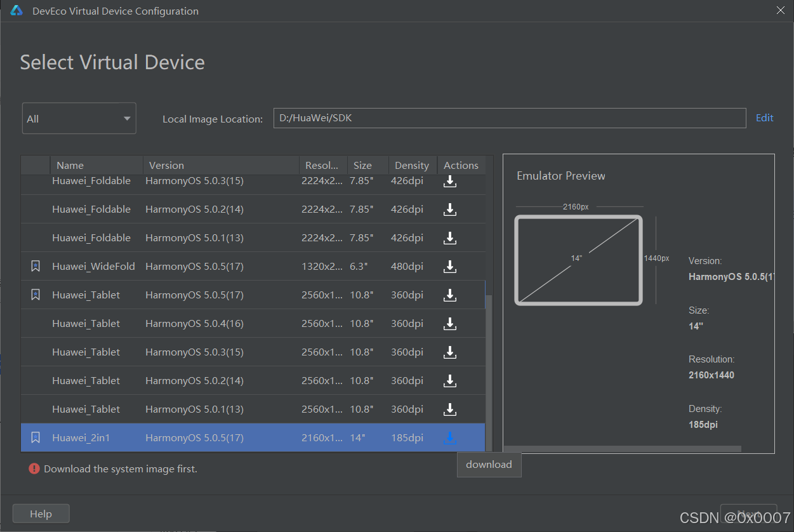Select the Huawei_WideFold device name
This screenshot has width=794, height=532.
93,267
